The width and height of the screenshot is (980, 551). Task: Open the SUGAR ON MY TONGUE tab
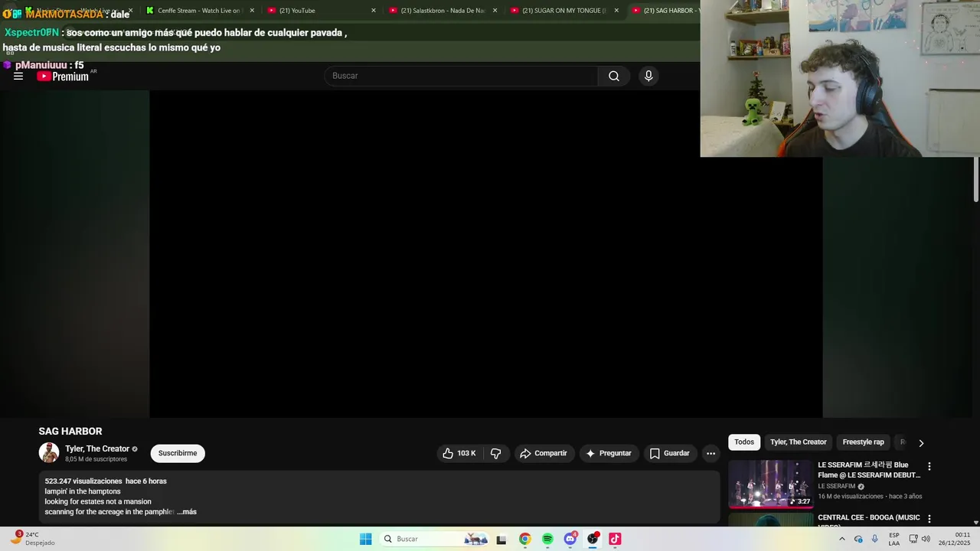[564, 11]
